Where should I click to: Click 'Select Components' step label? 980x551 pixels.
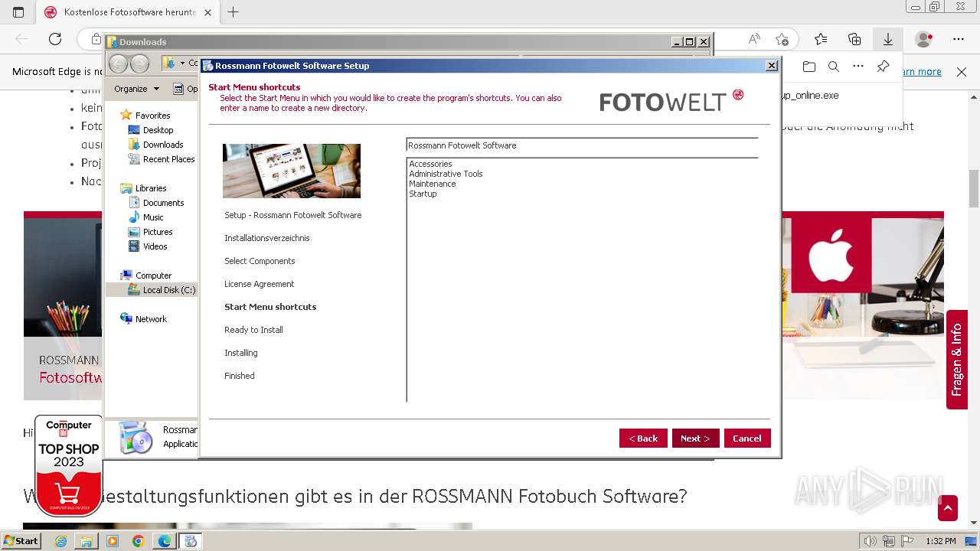tap(260, 261)
